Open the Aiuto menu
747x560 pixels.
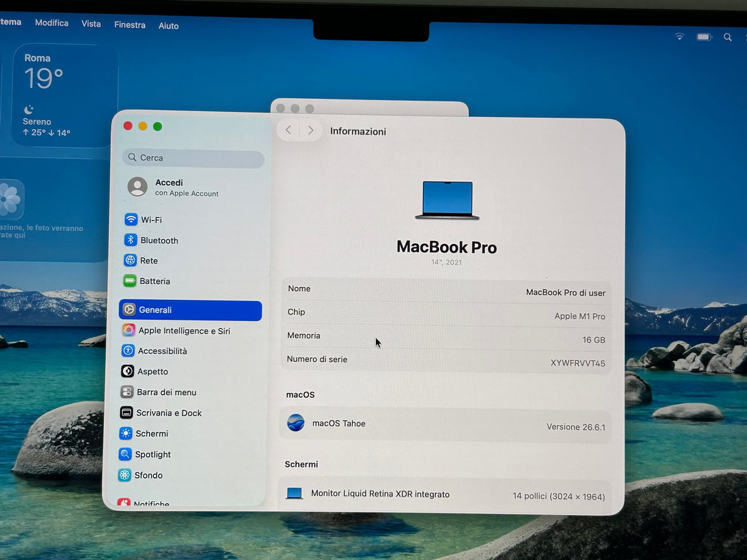pyautogui.click(x=169, y=26)
